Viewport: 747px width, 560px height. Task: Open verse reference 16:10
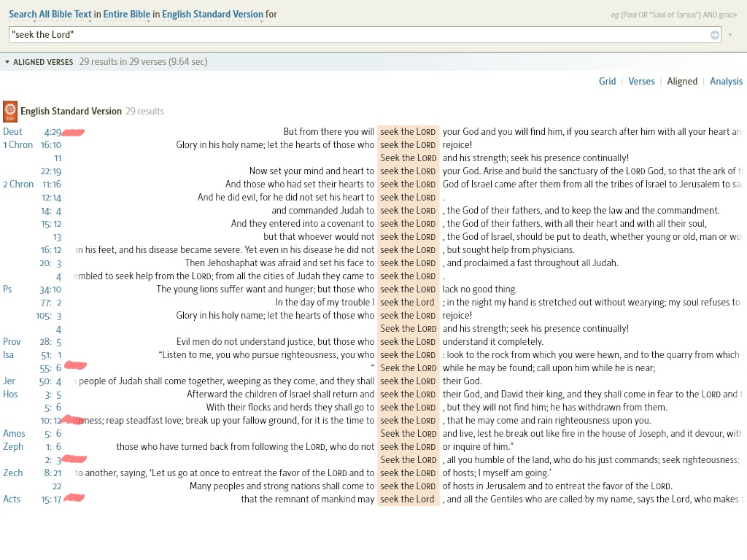51,145
